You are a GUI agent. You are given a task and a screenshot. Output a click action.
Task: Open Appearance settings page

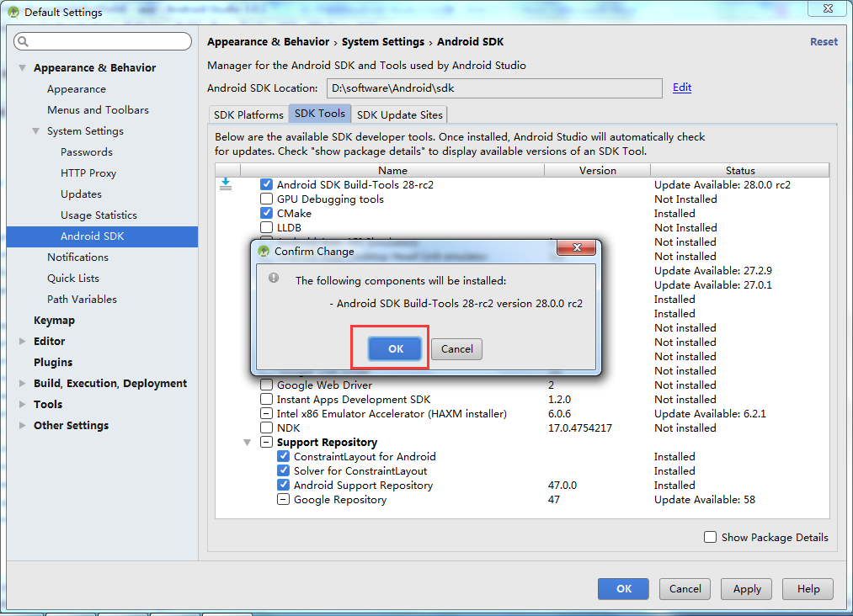76,89
